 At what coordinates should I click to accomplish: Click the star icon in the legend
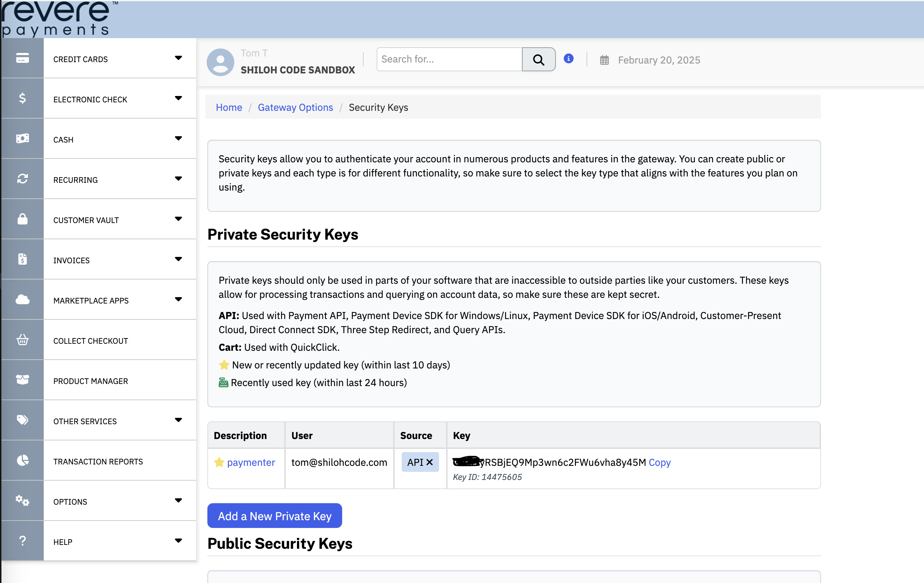(x=224, y=365)
